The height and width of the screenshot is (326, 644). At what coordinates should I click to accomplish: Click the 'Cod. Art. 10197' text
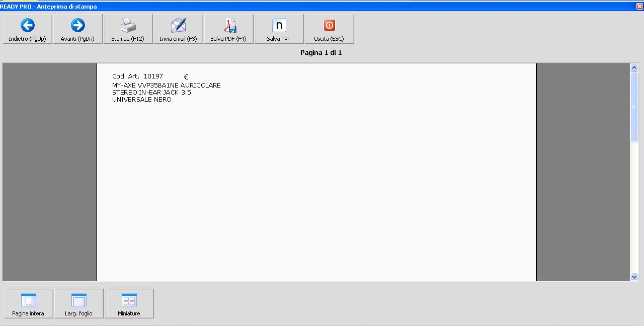pos(137,76)
